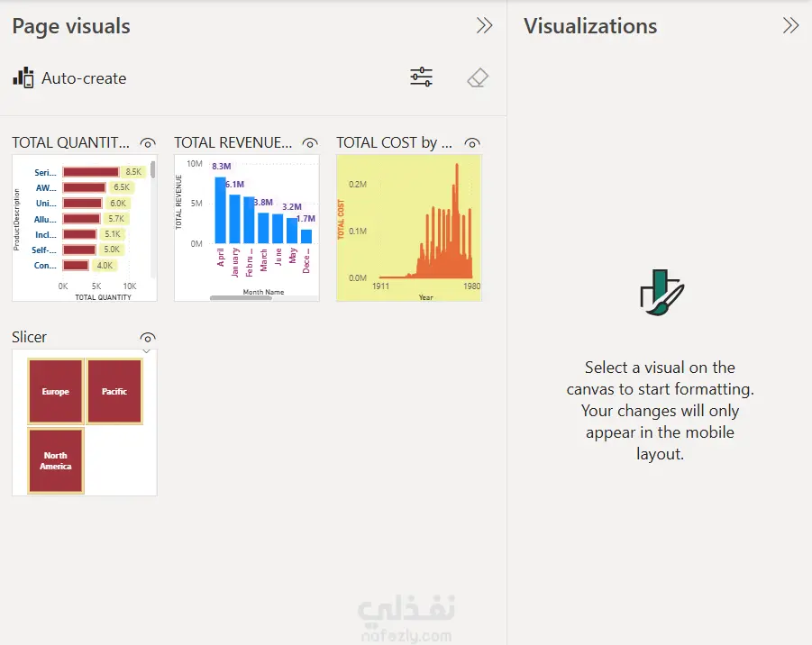Select the Pacific slicer tile
The image size is (812, 645).
[114, 392]
